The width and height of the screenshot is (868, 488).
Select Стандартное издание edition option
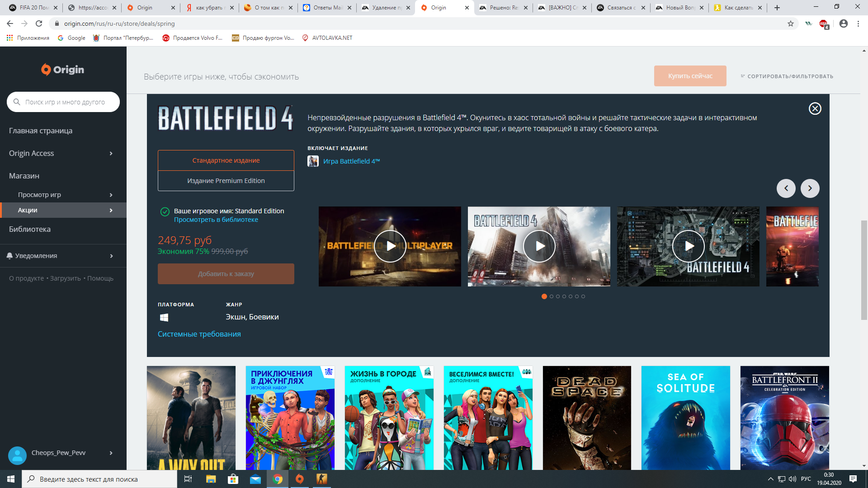click(x=226, y=160)
